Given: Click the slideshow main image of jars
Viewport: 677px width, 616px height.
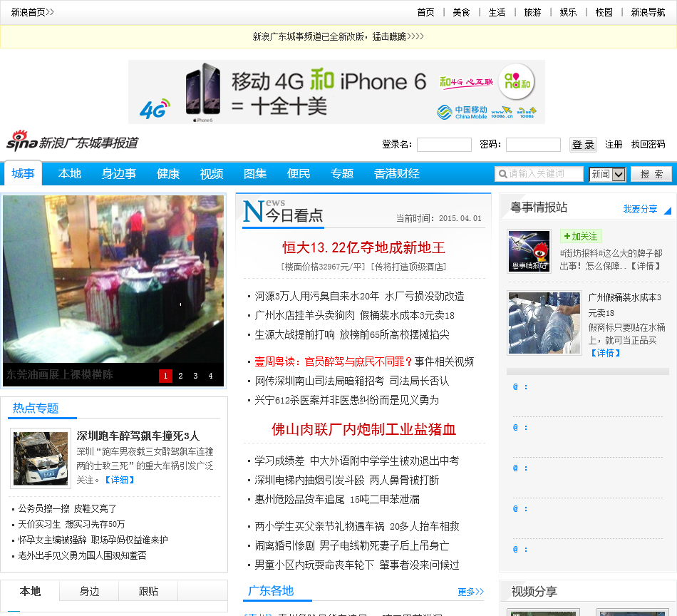Looking at the screenshot, I should pos(113,279).
